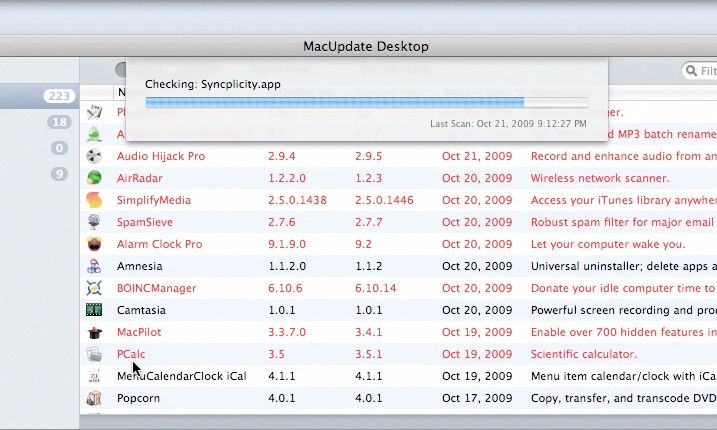Image resolution: width=717 pixels, height=430 pixels.
Task: Click 'Last Scan: Oct 21, 2009' text
Action: pos(508,124)
